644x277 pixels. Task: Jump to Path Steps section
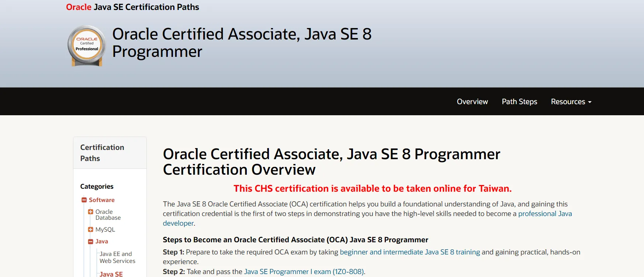519,102
